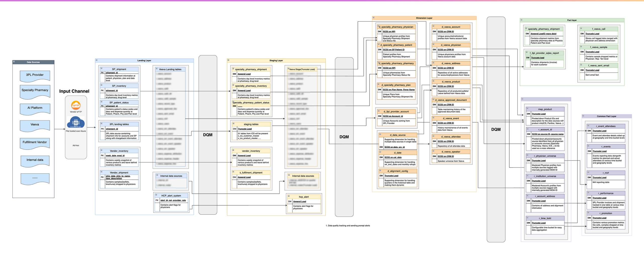Click f_veeva_sent_email table title
This screenshot has height=254, width=644.
pyautogui.click(x=599, y=66)
